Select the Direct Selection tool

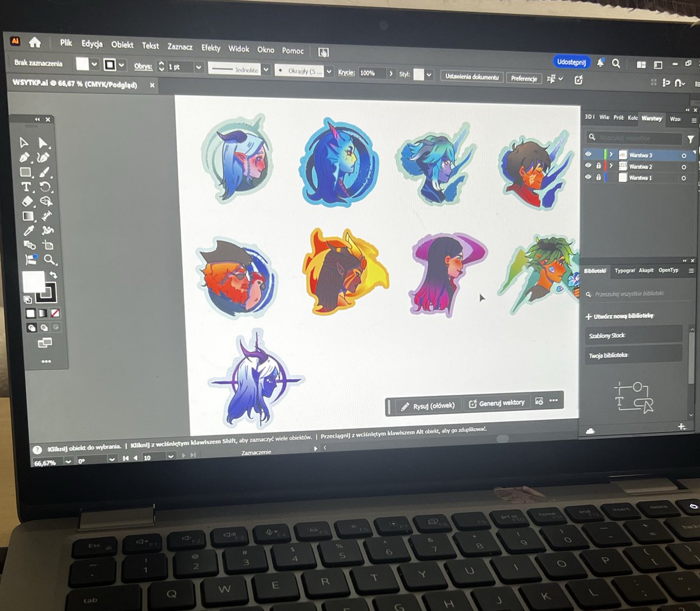click(43, 142)
